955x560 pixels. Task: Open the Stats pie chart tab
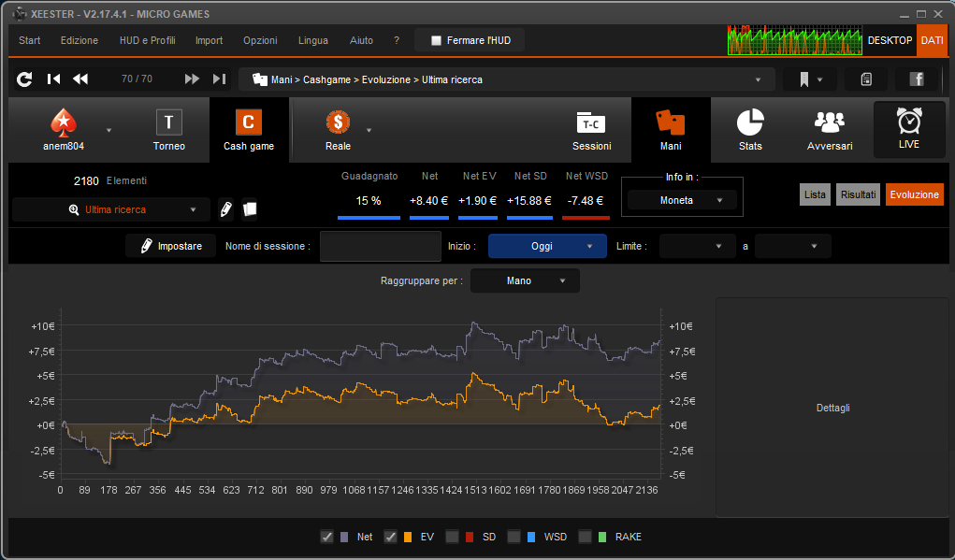(750, 130)
